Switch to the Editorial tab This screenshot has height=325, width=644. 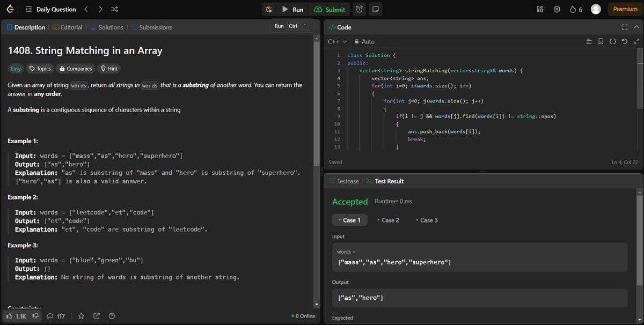click(68, 27)
